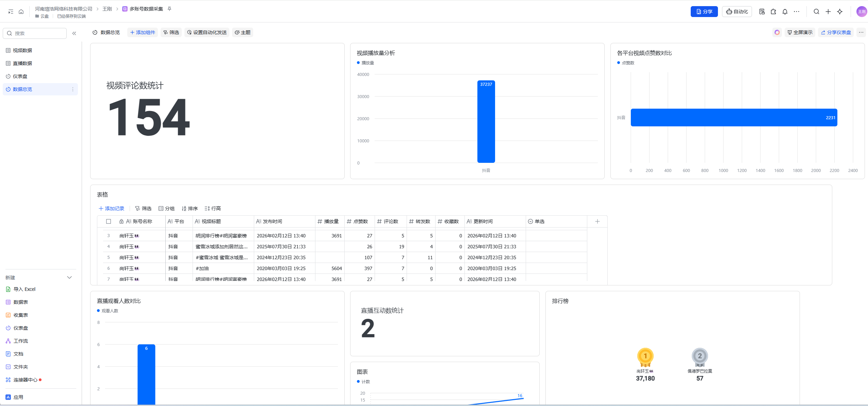This screenshot has width=868, height=406.
Task: Open the notification bell icon
Action: pos(785,12)
